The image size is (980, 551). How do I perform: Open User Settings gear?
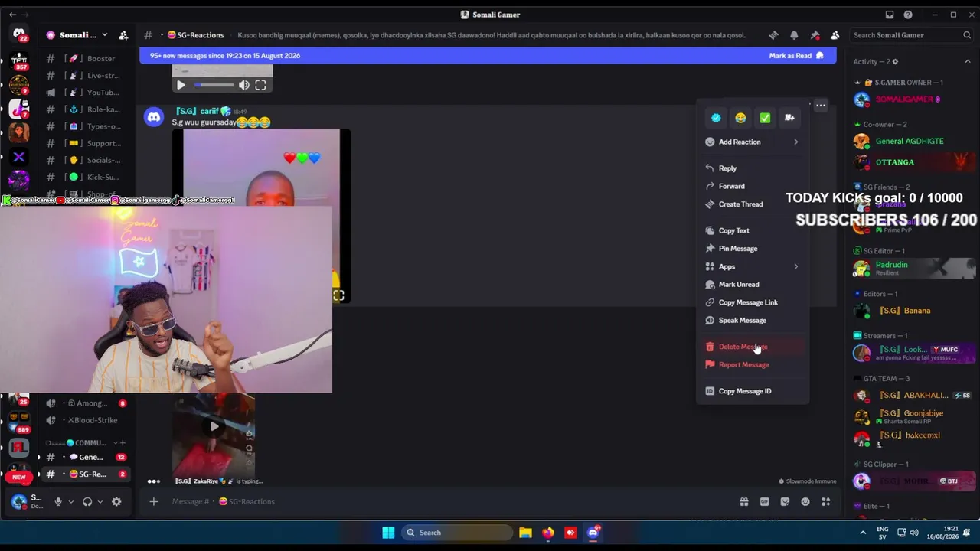pos(116,502)
